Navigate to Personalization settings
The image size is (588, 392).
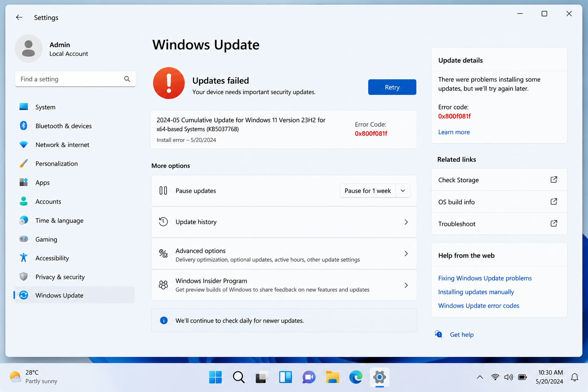coord(75,163)
